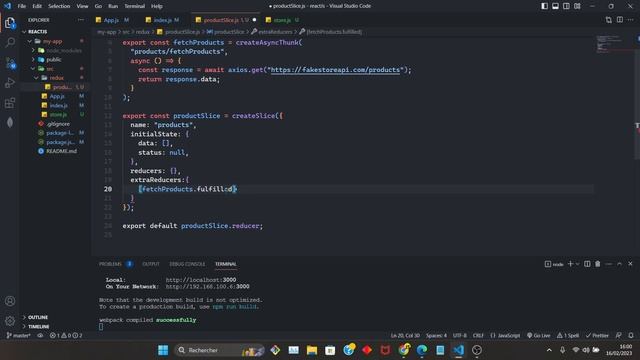The image size is (640, 360).
Task: Open errors and warnings count in status bar
Action: click(66, 336)
